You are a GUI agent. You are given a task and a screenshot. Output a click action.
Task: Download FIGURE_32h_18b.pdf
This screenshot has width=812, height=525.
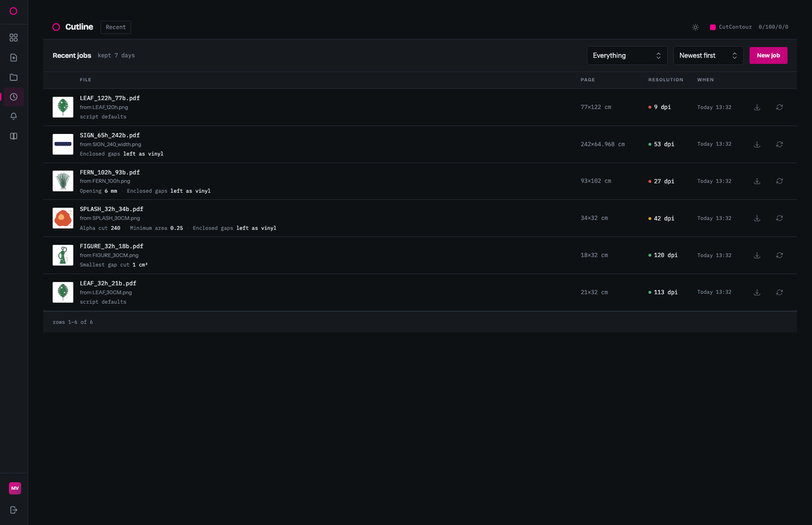tap(757, 255)
